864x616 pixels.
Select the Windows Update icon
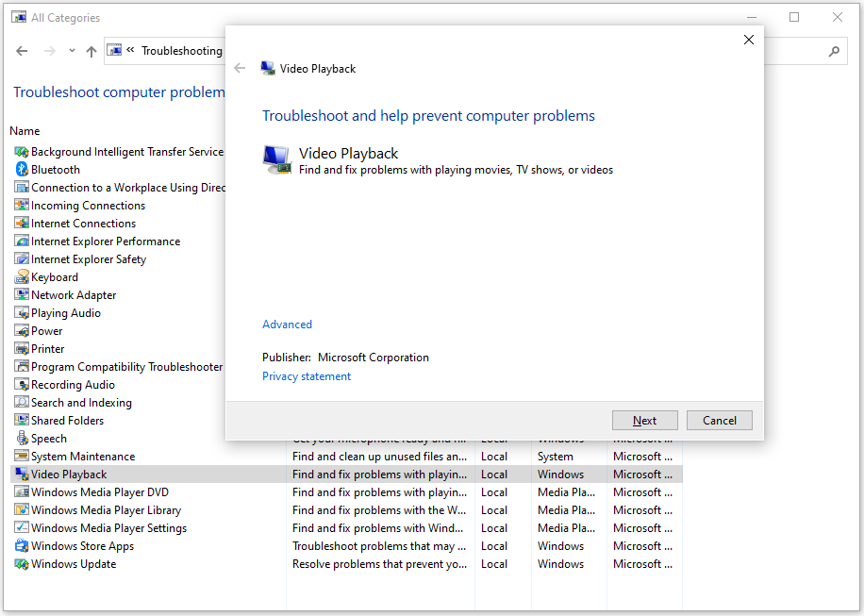pos(22,564)
